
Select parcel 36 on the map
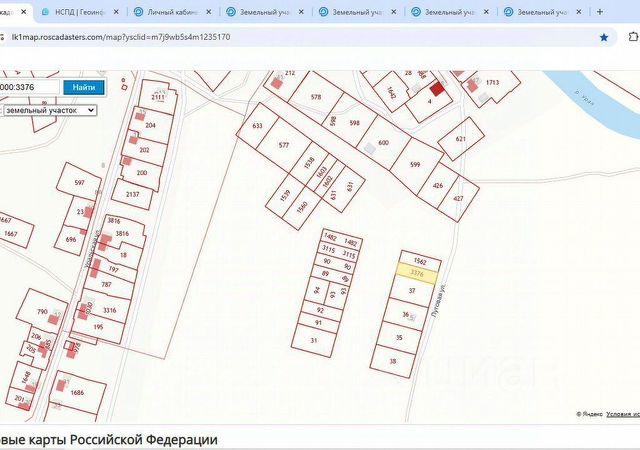[x=406, y=314]
